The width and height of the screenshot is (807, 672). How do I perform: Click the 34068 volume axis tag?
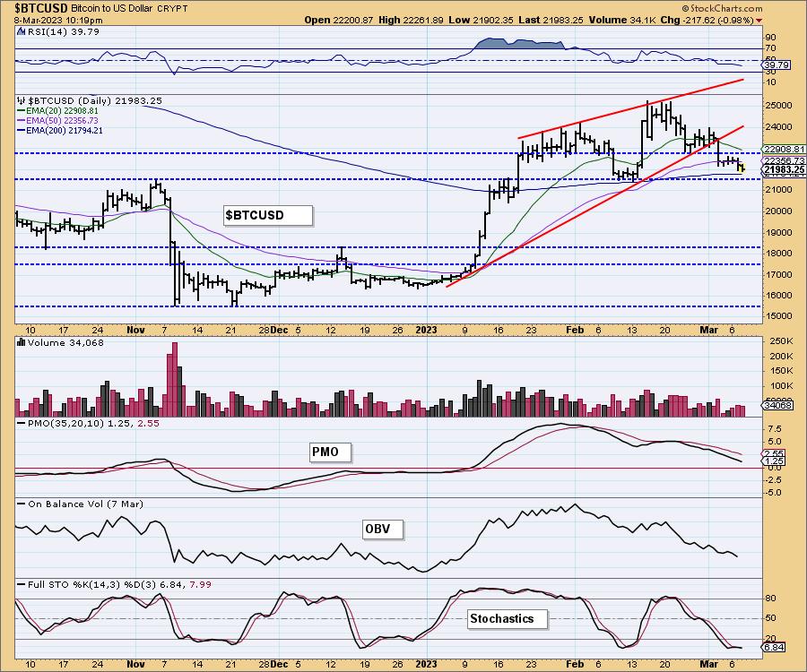[x=777, y=405]
